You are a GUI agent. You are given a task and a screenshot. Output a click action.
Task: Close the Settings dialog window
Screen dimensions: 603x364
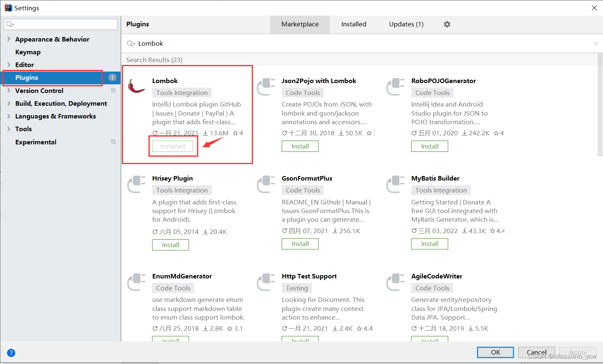pyautogui.click(x=594, y=8)
